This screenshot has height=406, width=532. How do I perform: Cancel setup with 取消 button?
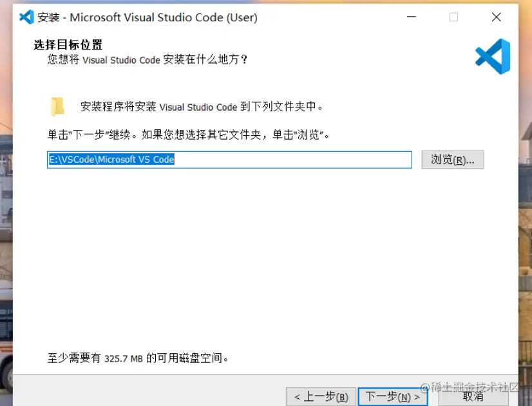pos(473,396)
